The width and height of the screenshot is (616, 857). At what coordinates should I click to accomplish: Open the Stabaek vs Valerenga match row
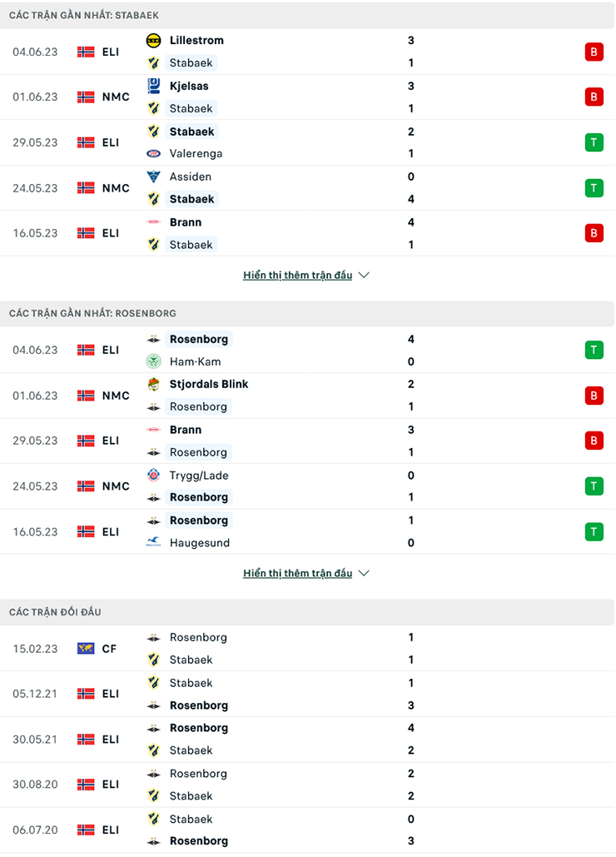[x=308, y=142]
